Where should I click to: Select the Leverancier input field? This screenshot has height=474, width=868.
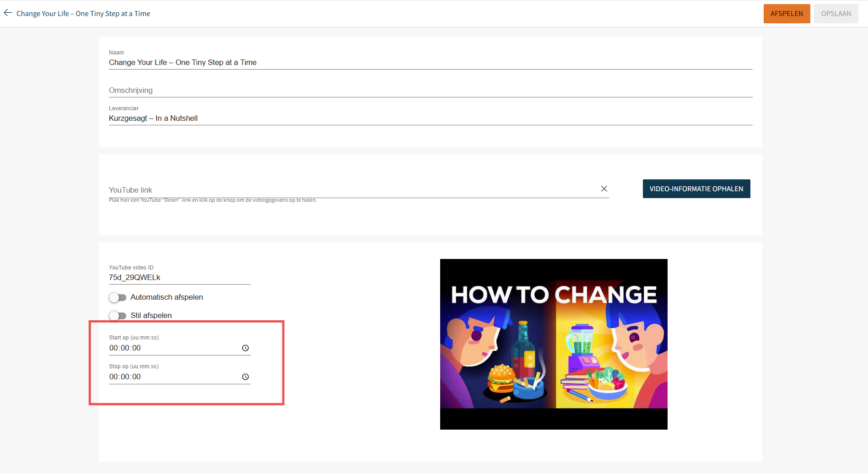click(430, 118)
